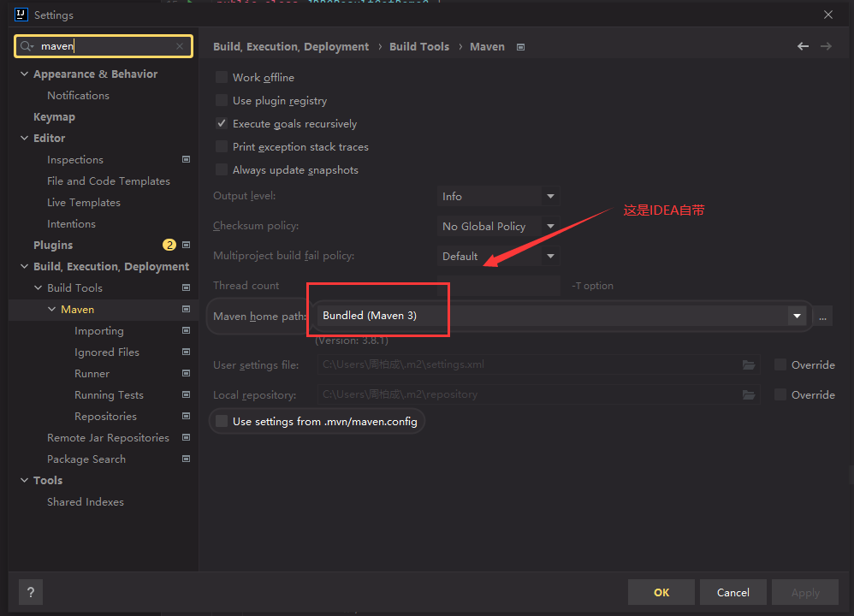Enable Work offline checkbox

(221, 77)
